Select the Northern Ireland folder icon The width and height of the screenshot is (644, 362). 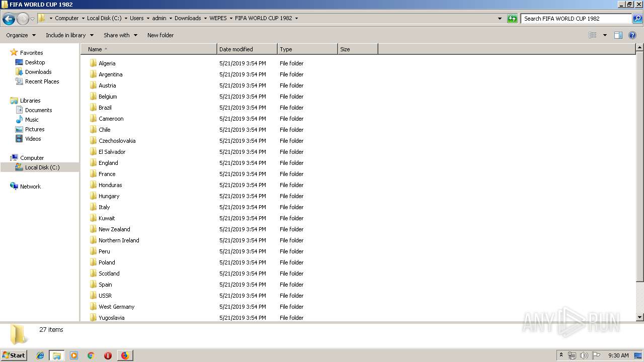point(93,240)
